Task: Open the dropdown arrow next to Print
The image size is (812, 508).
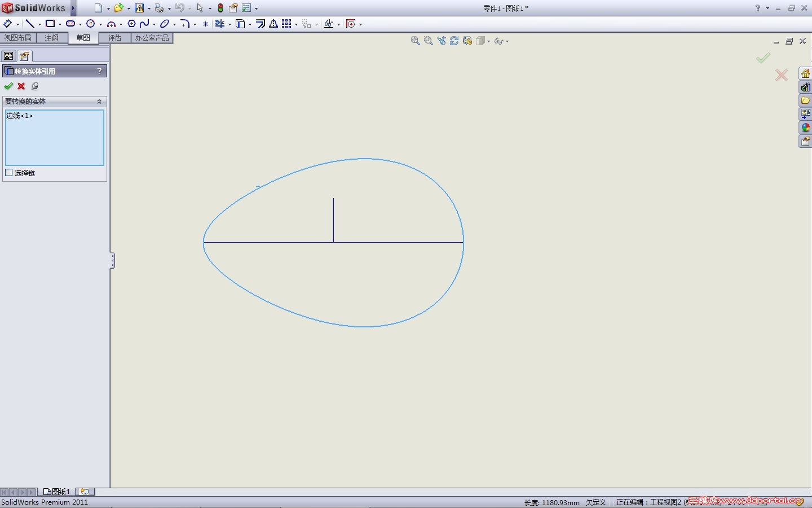Action: pos(169,8)
